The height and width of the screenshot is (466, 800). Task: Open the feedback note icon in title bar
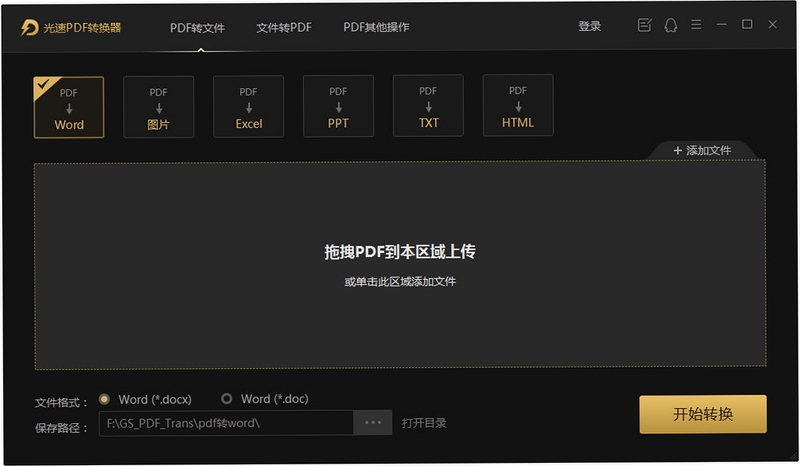point(645,24)
